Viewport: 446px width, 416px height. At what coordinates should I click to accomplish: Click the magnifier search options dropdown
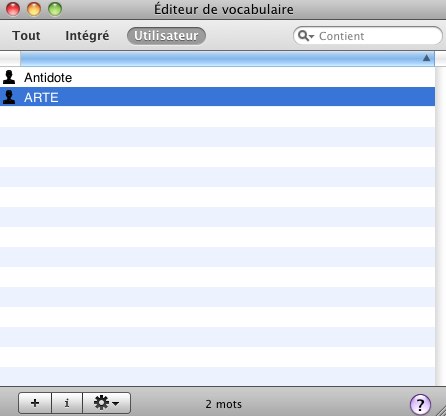[306, 36]
